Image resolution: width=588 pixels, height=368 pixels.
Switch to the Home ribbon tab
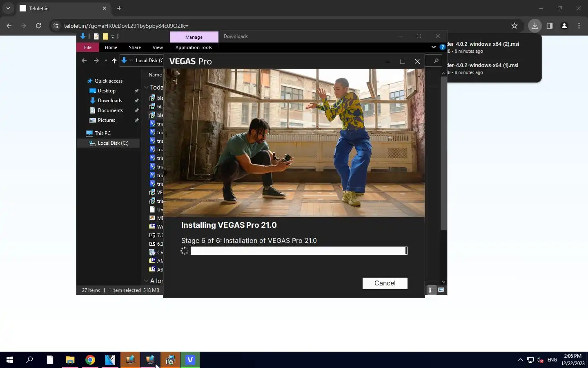pos(111,47)
